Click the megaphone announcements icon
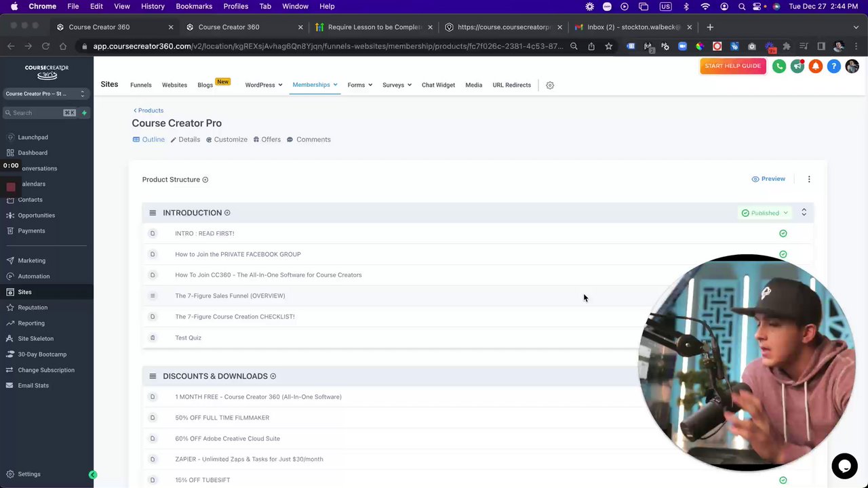 [797, 66]
